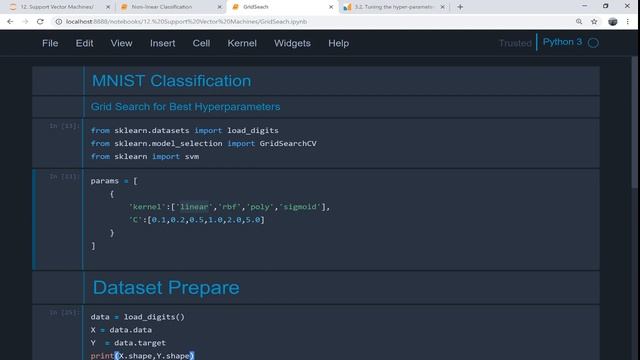Minimize the browser window

pos(584,6)
